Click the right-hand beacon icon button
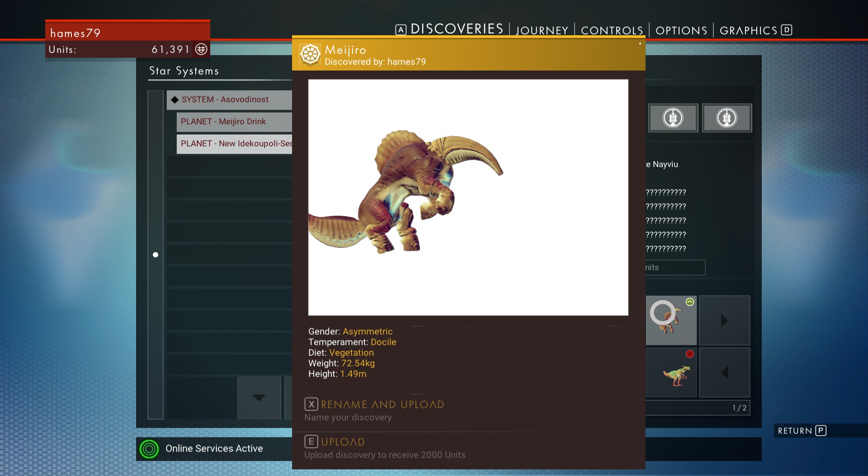This screenshot has width=868, height=476. pyautogui.click(x=726, y=118)
